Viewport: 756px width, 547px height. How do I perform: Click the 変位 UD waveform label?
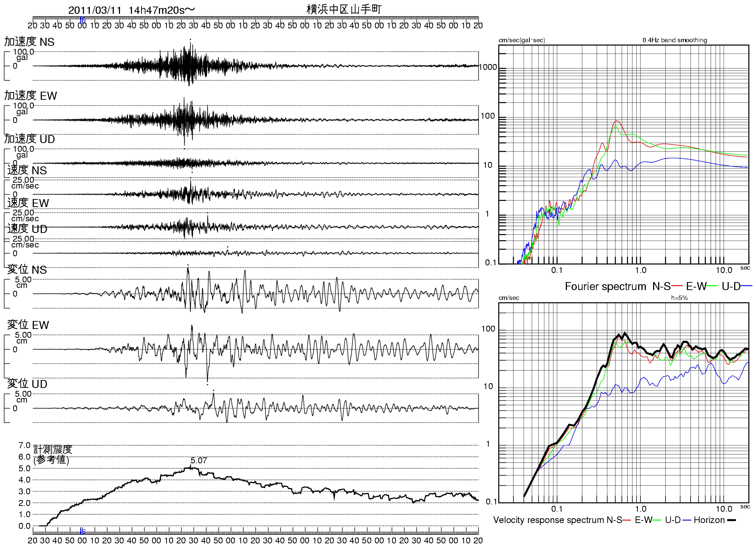click(x=27, y=384)
